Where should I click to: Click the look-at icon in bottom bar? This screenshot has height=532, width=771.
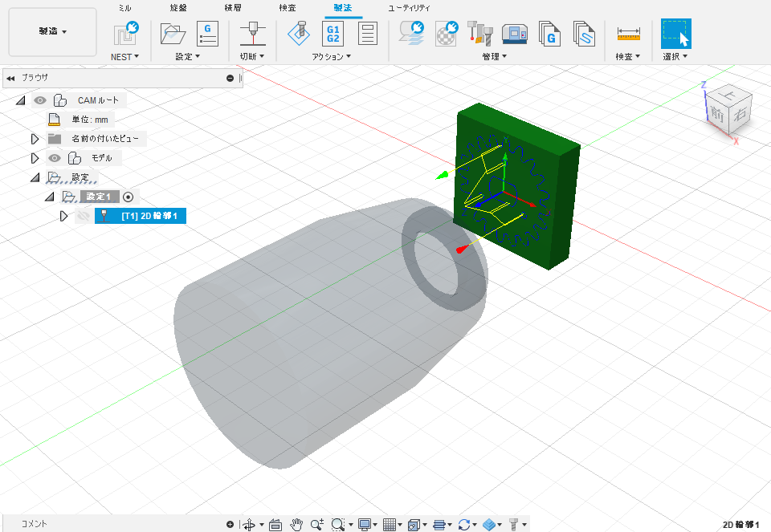tap(275, 525)
